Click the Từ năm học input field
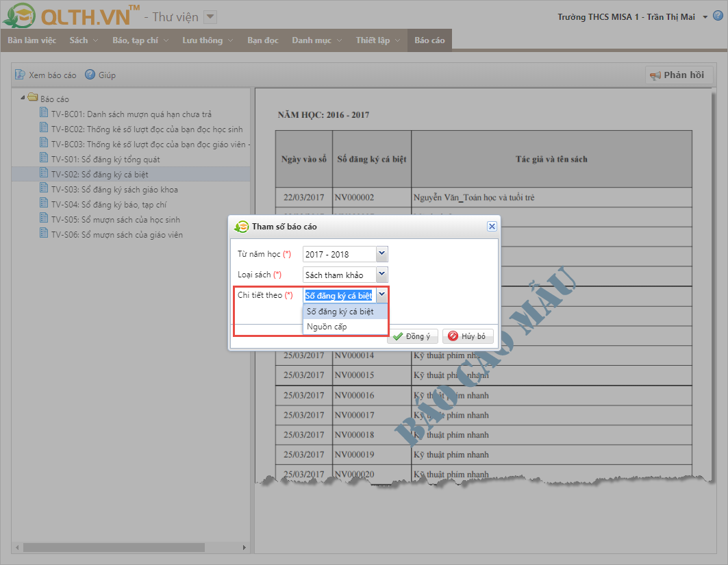This screenshot has width=728, height=565. click(340, 254)
